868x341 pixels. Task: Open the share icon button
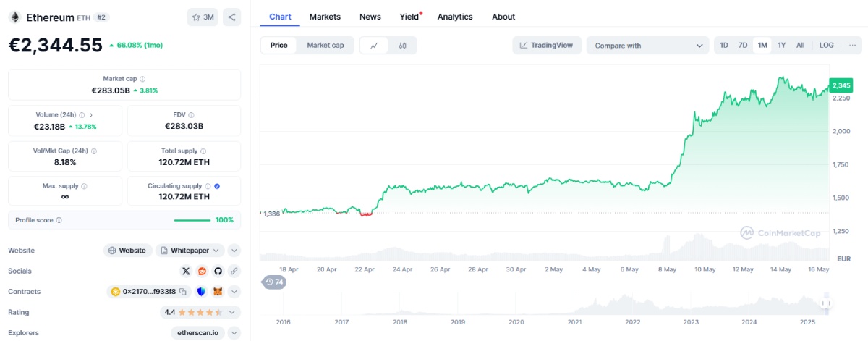tap(231, 17)
